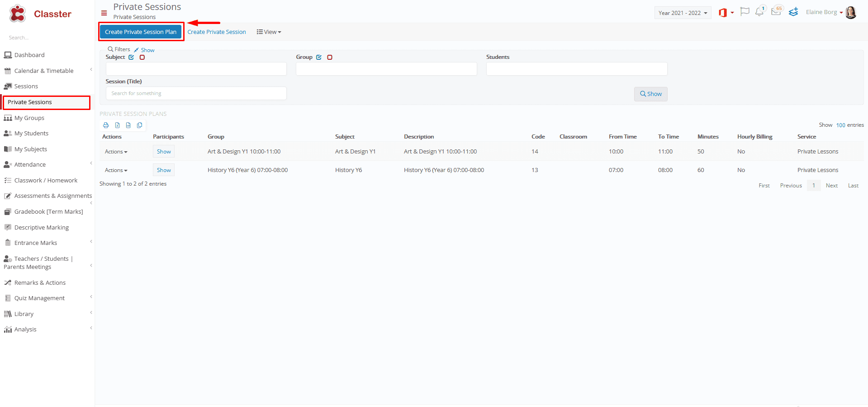Click the My Groups sidebar icon
868x407 pixels.
[8, 118]
